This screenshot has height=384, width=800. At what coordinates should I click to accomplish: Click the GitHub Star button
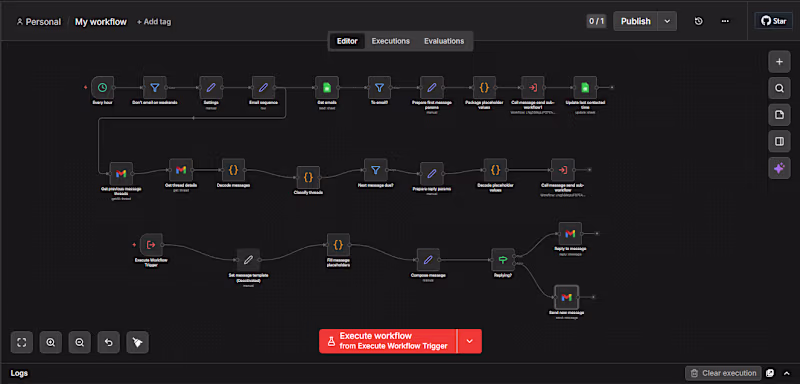pyautogui.click(x=773, y=21)
